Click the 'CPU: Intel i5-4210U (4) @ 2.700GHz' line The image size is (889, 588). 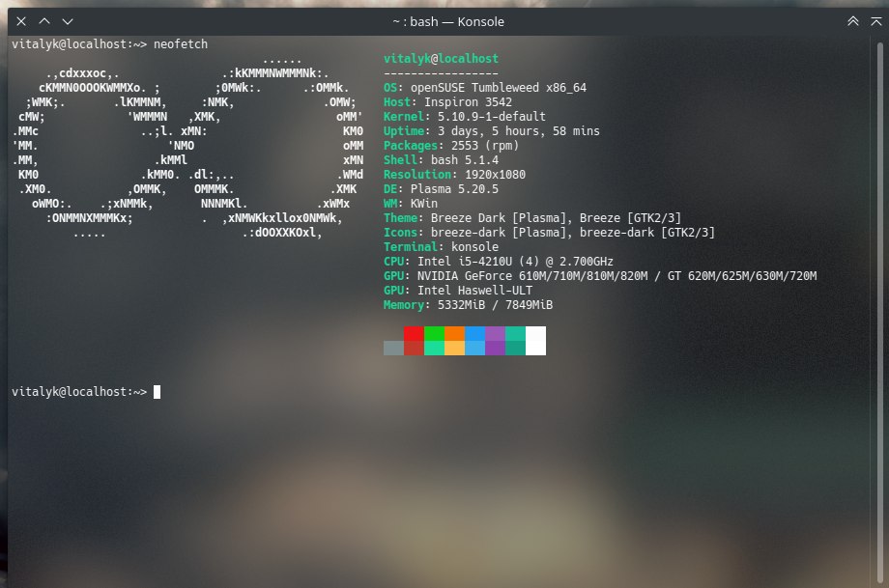click(x=498, y=262)
